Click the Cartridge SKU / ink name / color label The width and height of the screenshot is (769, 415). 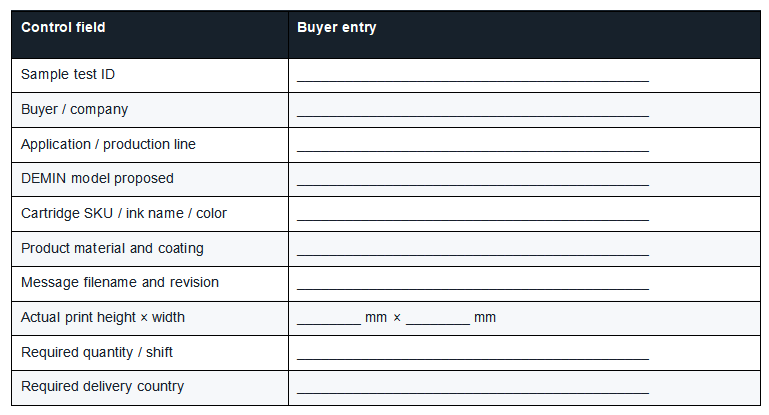click(x=124, y=213)
